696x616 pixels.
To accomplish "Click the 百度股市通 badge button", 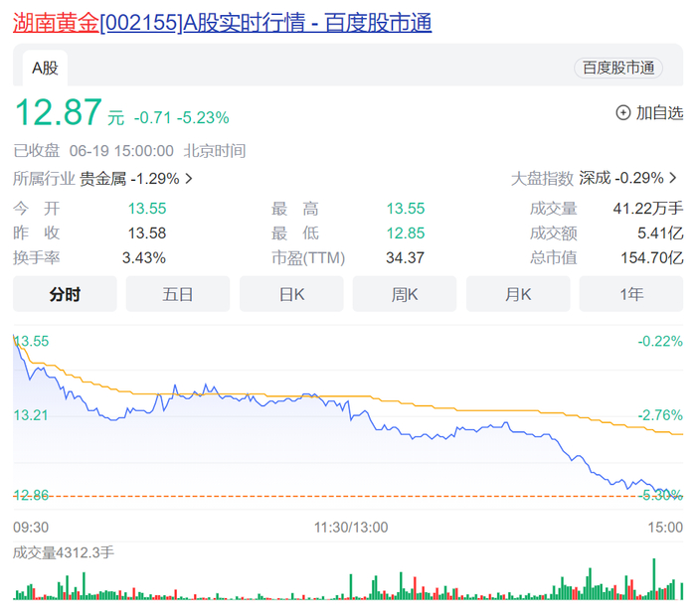I will 618,68.
